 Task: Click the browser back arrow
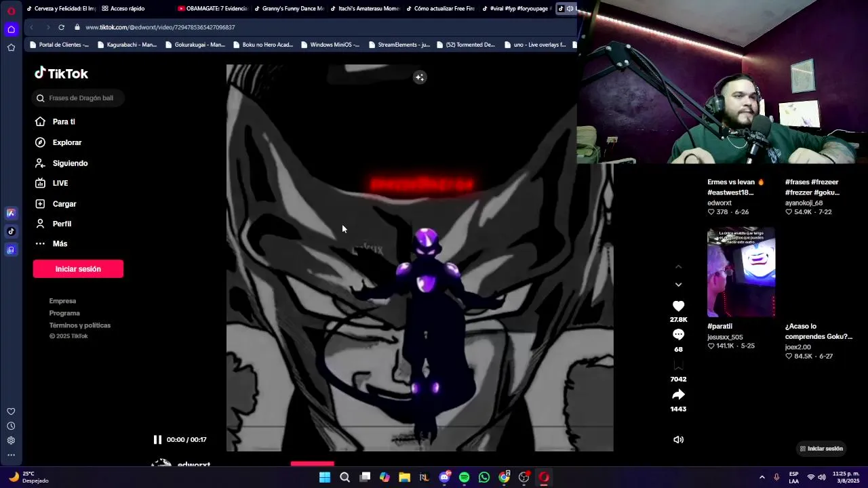coord(31,27)
